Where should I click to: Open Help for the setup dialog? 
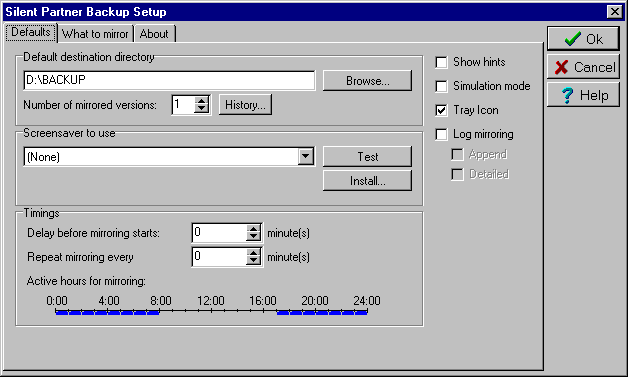tap(583, 95)
